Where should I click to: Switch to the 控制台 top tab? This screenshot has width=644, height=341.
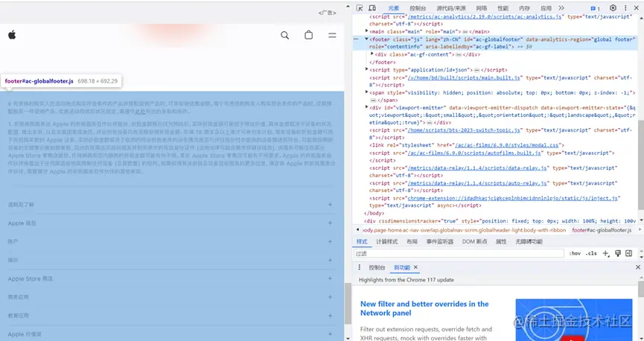(x=418, y=8)
